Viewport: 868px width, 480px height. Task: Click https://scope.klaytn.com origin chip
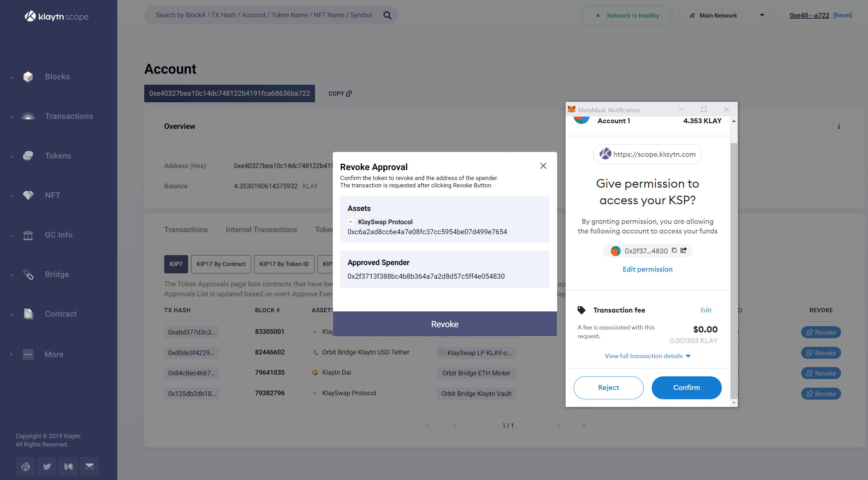[x=647, y=154]
